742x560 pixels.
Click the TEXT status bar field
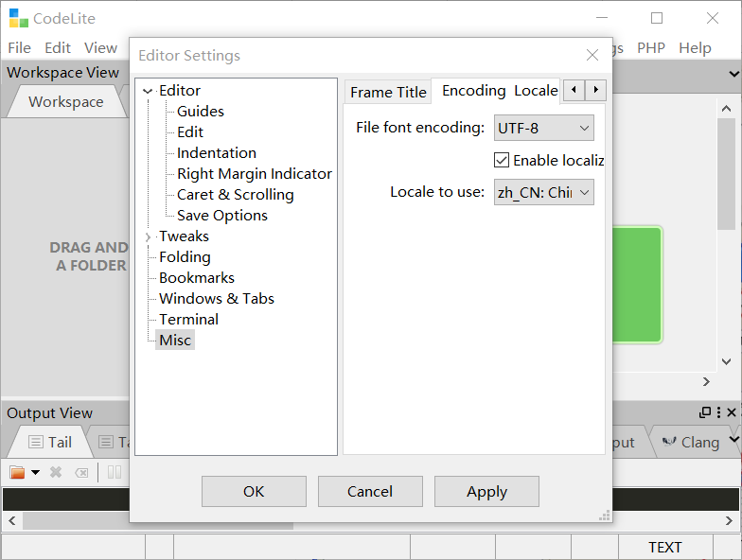coord(664,547)
